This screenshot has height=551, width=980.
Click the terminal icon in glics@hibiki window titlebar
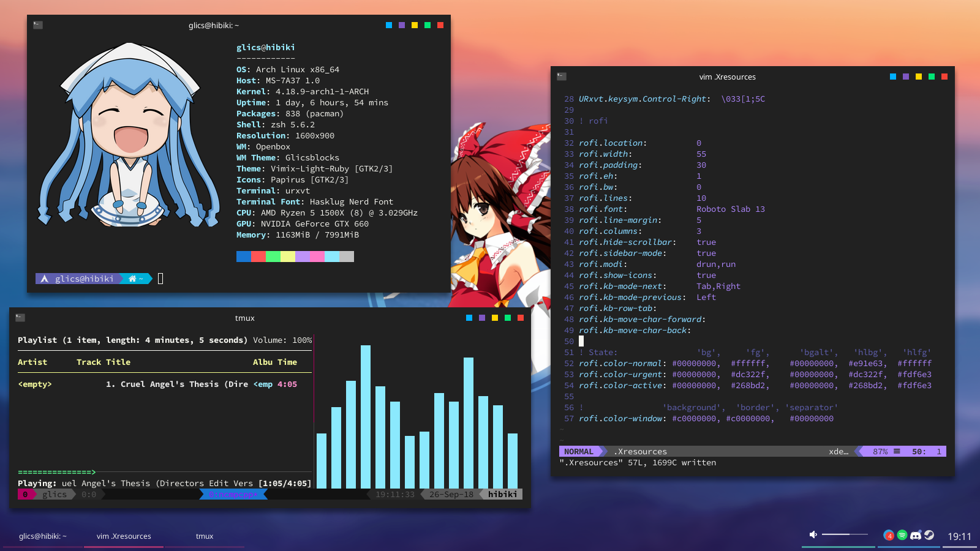tap(38, 25)
